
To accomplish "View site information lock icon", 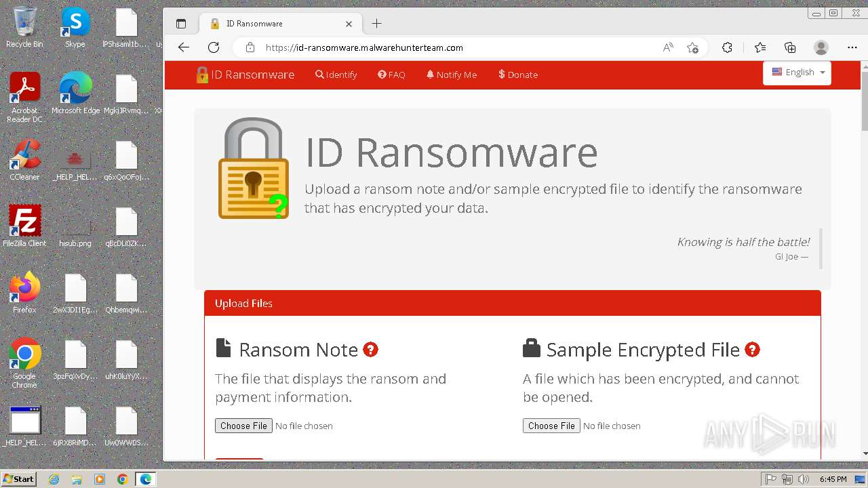I will click(250, 47).
